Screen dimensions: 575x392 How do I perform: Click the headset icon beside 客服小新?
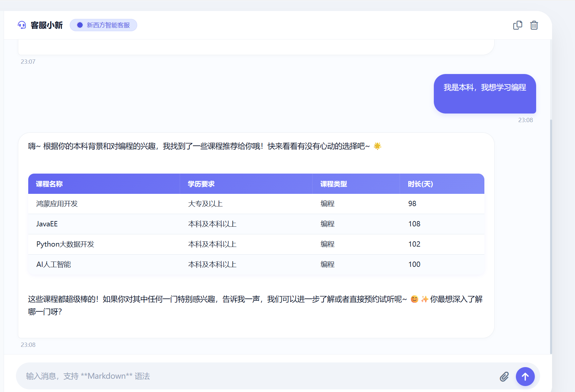(x=22, y=25)
